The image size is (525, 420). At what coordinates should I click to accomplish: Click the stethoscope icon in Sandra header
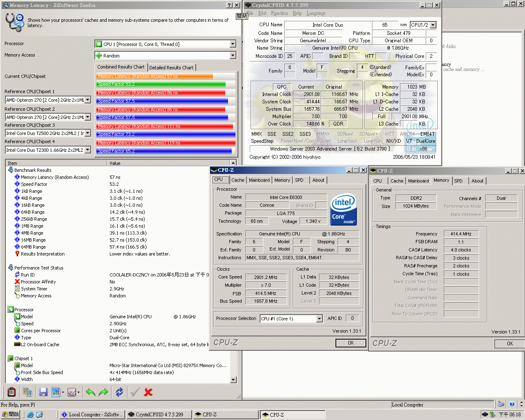14,23
